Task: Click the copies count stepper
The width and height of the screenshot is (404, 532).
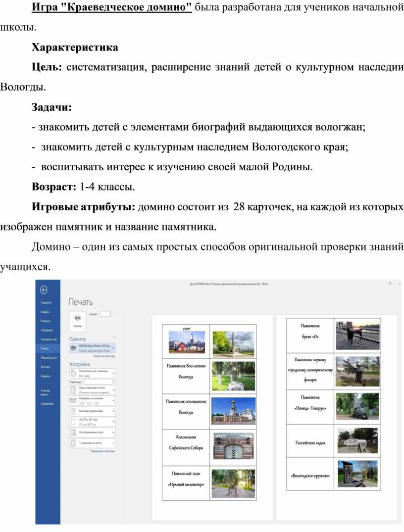Action: click(110, 314)
